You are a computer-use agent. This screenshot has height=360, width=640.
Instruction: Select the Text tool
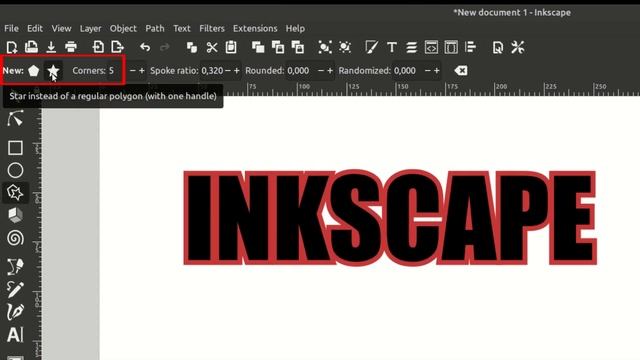click(15, 335)
